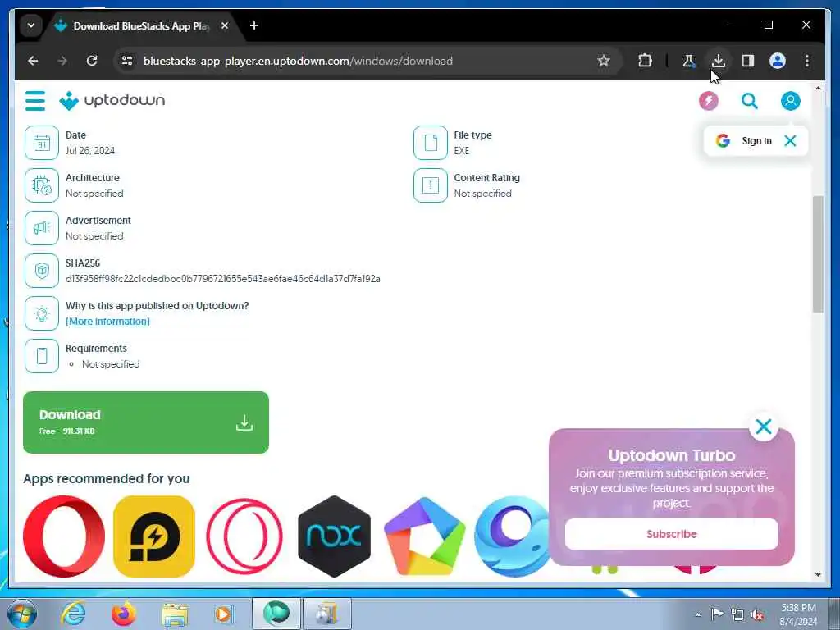The width and height of the screenshot is (840, 630).
Task: Open the More information link
Action: [x=107, y=322]
